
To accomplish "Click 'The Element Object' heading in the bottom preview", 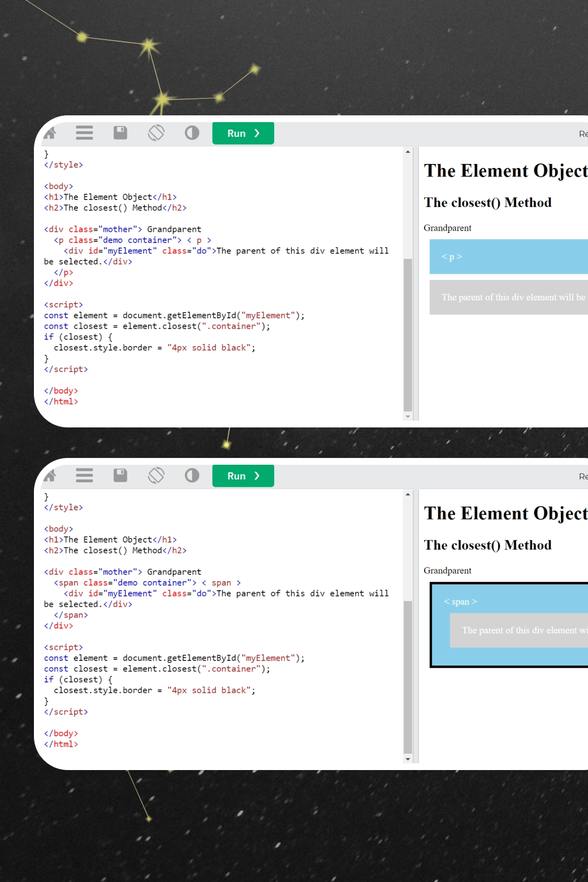I will coord(506,513).
